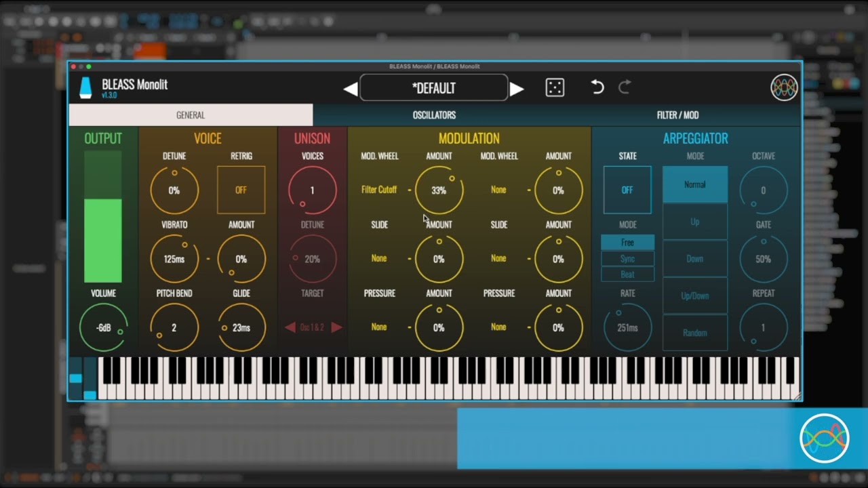Viewport: 868px width, 488px height.
Task: Select Free arpeggiator timing mode
Action: pos(627,243)
